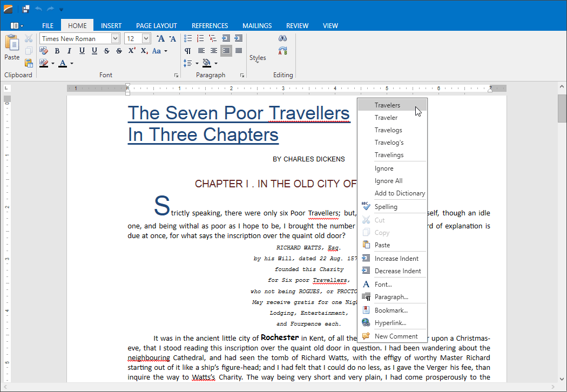
Task: Toggle italic formatting
Action: point(69,50)
